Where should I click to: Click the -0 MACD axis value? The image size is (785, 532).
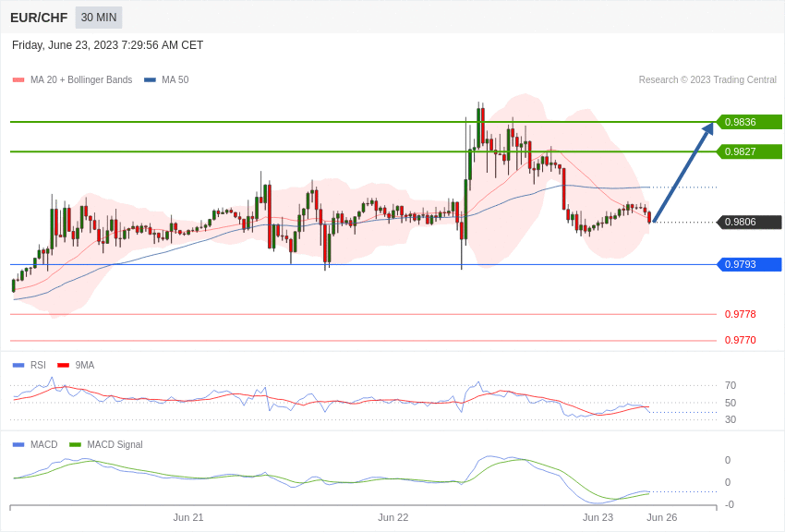click(x=730, y=504)
